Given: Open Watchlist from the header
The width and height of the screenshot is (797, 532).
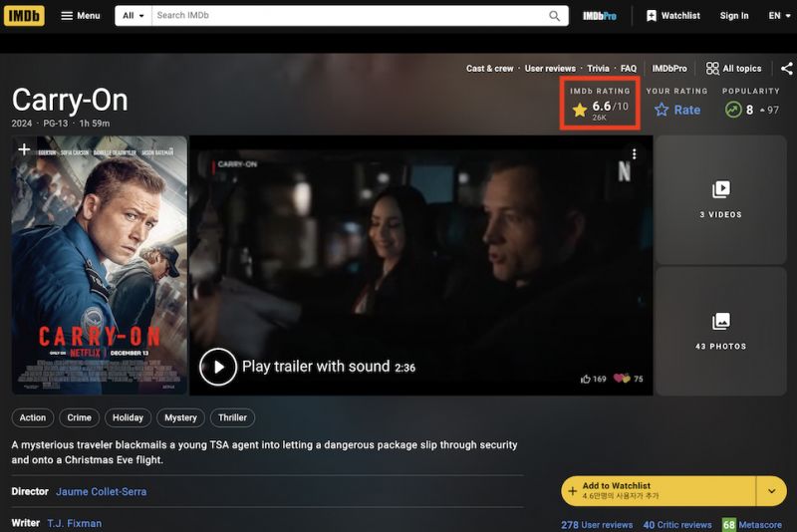Looking at the screenshot, I should click(x=672, y=16).
